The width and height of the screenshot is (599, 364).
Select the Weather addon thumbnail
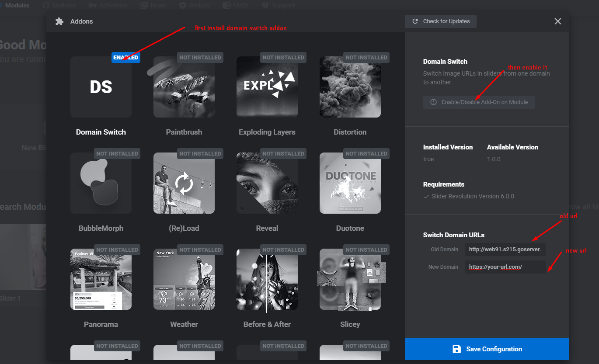(x=184, y=279)
